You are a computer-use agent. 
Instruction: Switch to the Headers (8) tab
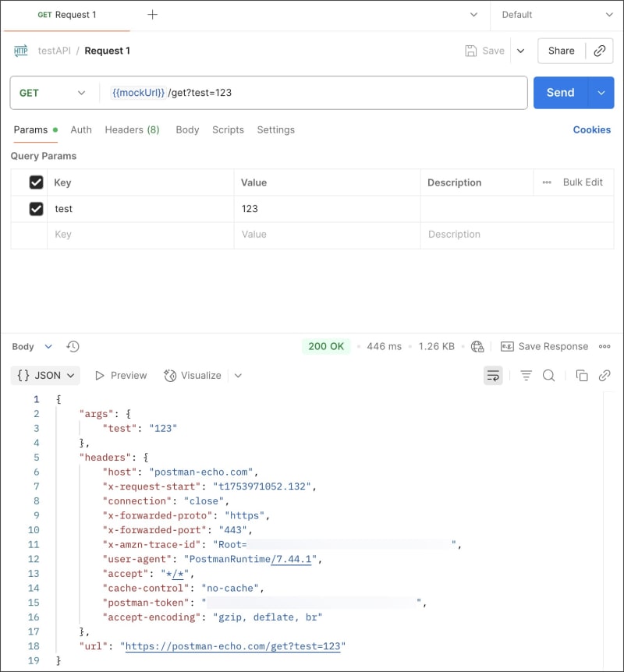(132, 130)
